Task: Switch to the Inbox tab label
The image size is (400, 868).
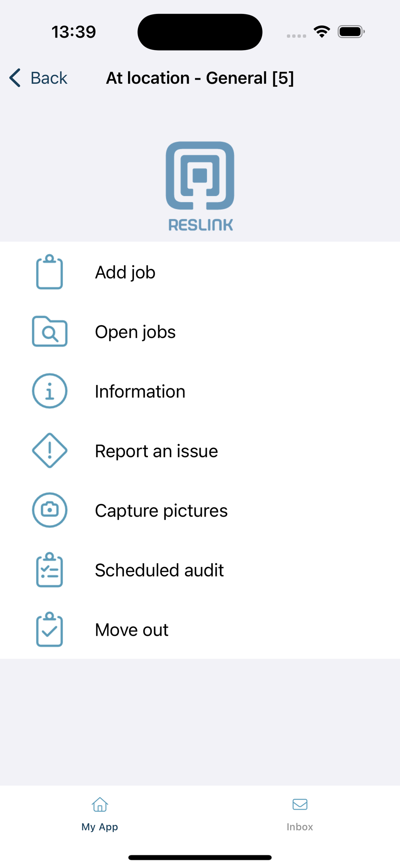Action: pyautogui.click(x=300, y=827)
